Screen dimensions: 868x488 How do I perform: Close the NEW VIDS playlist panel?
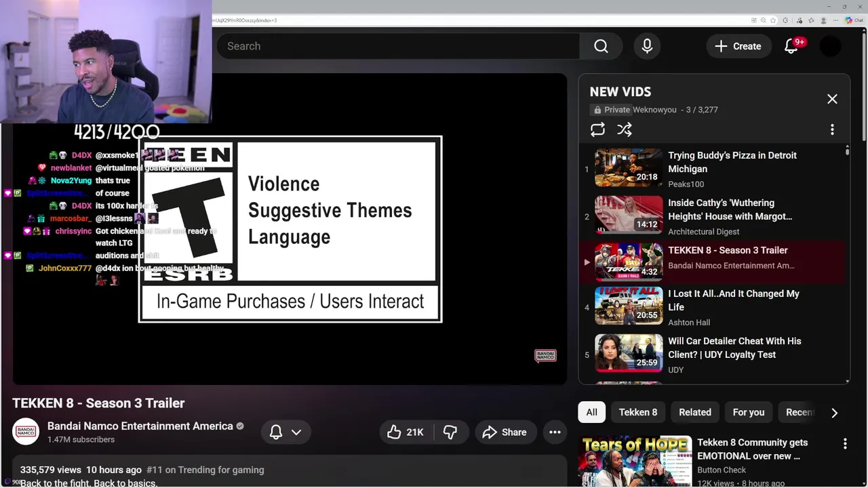coord(832,99)
